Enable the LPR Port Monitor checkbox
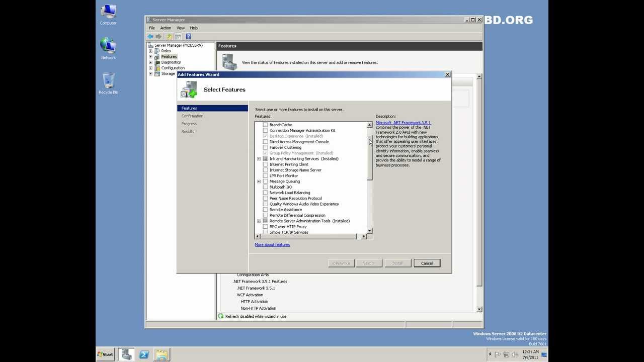 pos(265,175)
